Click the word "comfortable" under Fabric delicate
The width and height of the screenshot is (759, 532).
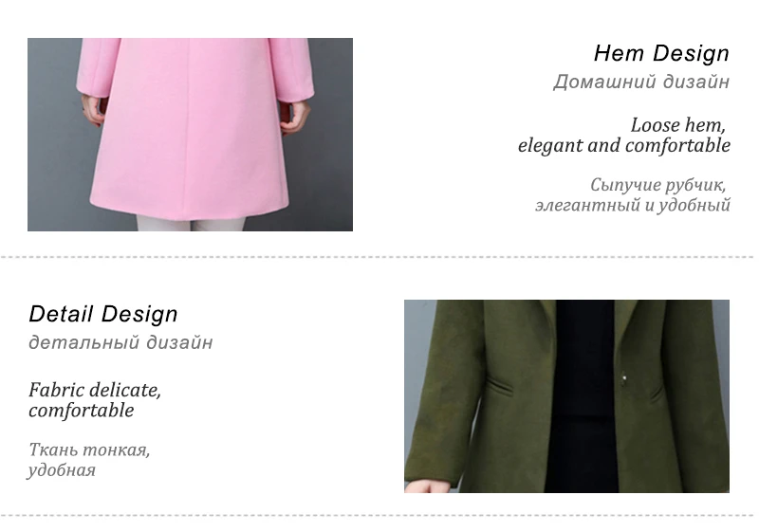click(x=82, y=411)
